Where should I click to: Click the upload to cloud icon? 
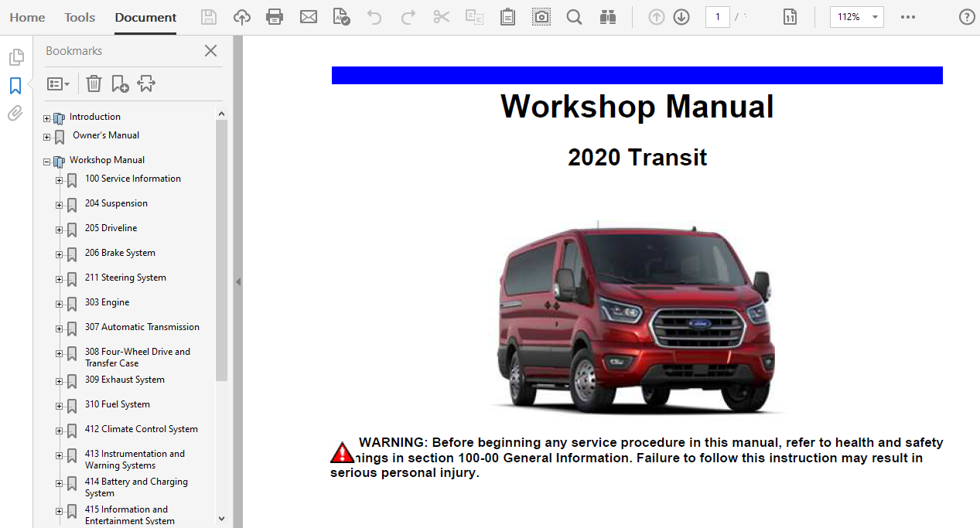pos(242,17)
